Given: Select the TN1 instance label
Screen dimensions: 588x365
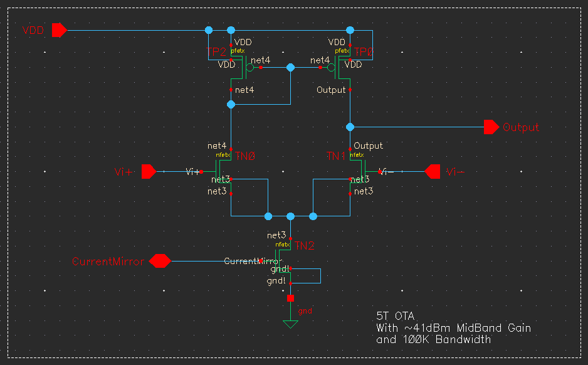Looking at the screenshot, I should 335,156.
